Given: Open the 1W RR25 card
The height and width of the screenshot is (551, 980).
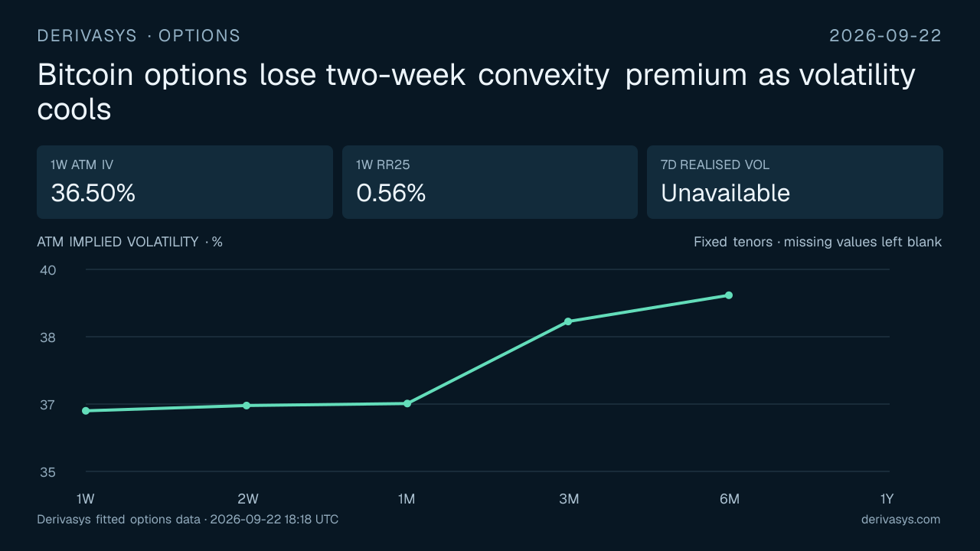Looking at the screenshot, I should 490,182.
